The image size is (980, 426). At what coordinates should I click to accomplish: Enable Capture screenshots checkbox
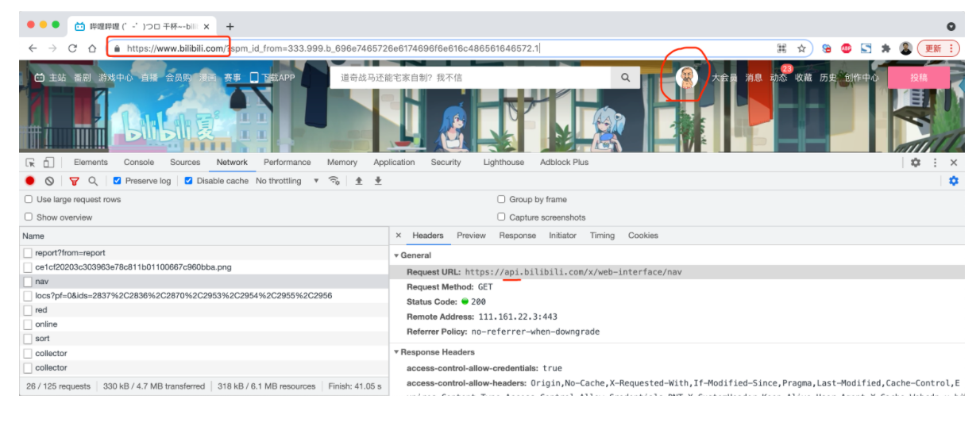point(501,217)
